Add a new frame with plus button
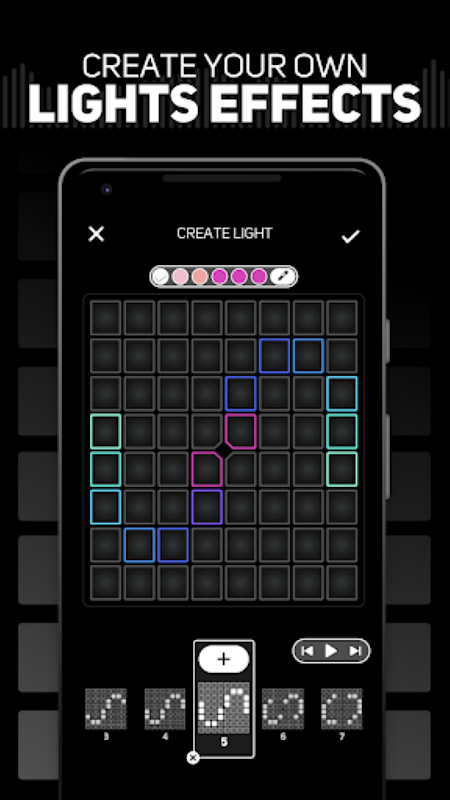450x800 pixels. (223, 659)
